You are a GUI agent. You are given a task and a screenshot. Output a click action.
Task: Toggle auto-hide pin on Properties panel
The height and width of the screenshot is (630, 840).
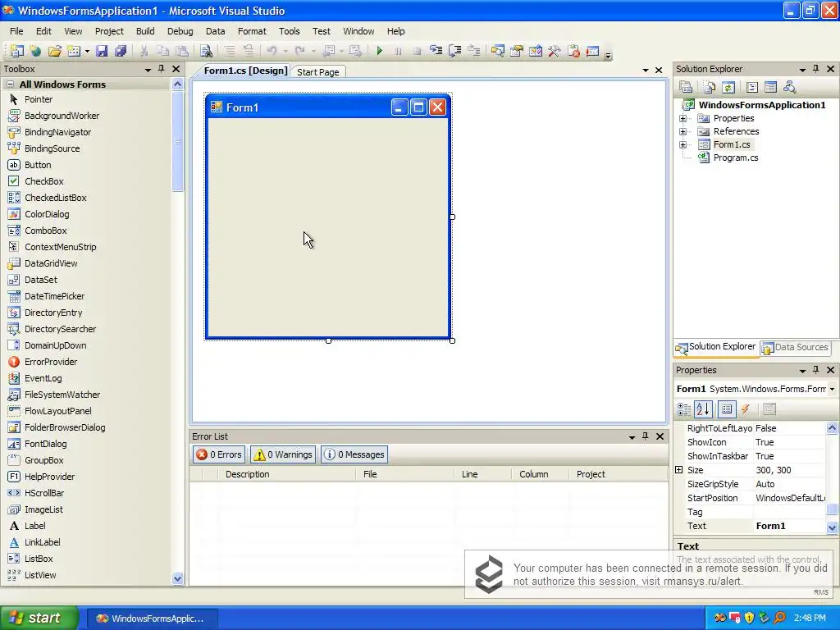(x=816, y=370)
